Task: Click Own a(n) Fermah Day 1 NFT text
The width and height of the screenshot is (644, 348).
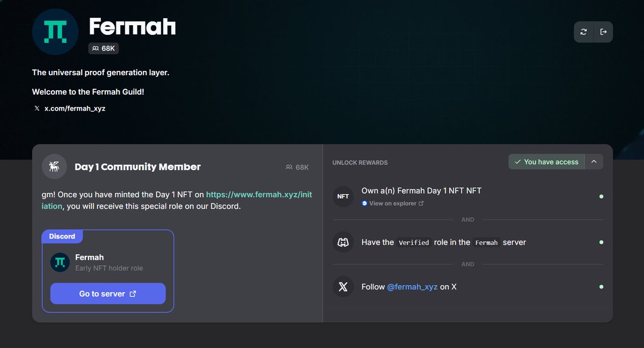Action: (x=421, y=191)
